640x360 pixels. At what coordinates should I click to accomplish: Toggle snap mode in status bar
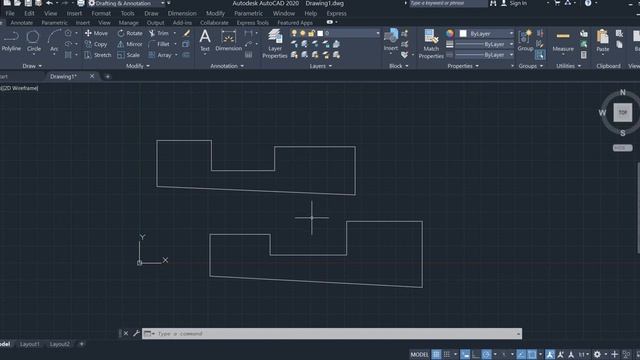(447, 354)
